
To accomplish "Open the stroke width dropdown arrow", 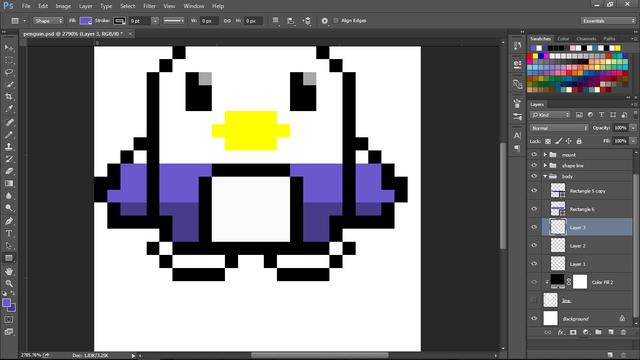I will point(155,21).
